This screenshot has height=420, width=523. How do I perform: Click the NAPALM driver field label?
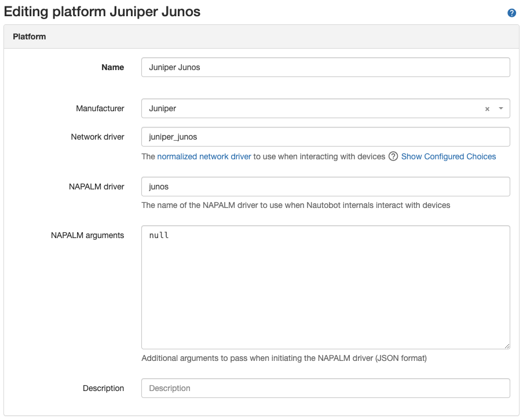[x=97, y=187]
